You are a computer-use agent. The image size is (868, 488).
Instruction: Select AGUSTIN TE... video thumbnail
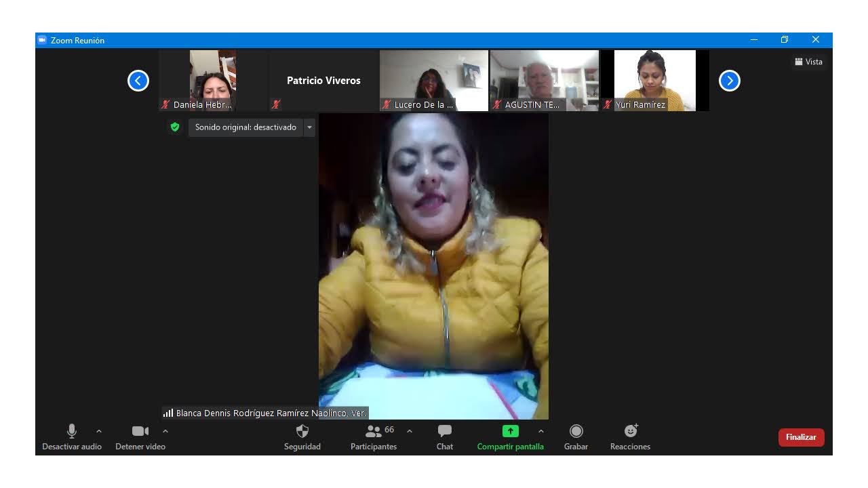pyautogui.click(x=545, y=81)
